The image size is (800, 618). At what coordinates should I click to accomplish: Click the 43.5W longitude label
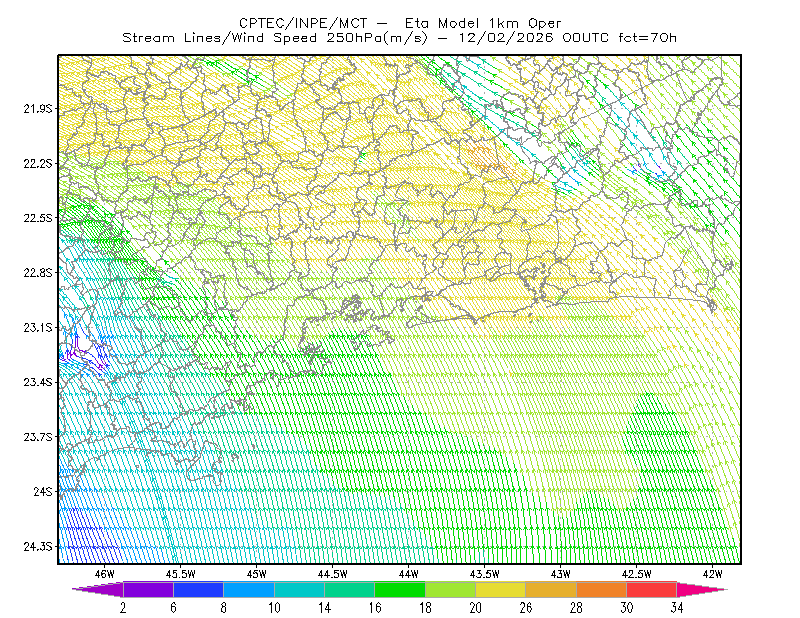pos(485,574)
